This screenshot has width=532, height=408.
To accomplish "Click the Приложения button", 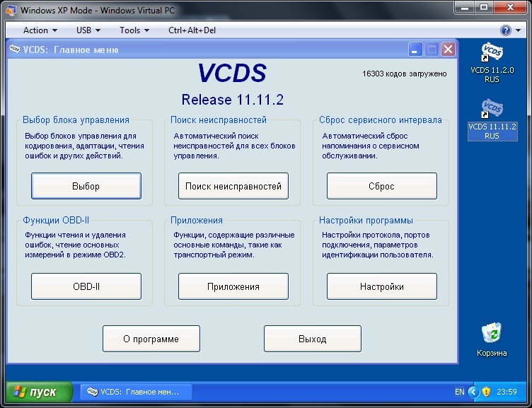I will coord(233,286).
